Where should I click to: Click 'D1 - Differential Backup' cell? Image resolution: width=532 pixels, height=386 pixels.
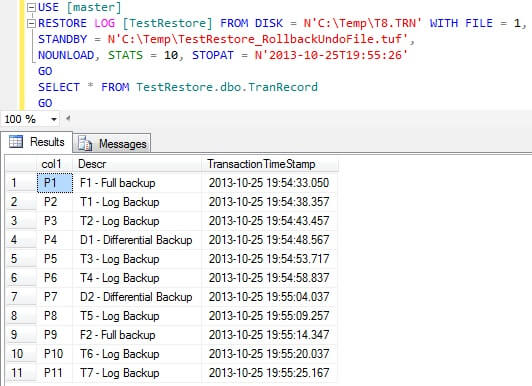pos(137,240)
